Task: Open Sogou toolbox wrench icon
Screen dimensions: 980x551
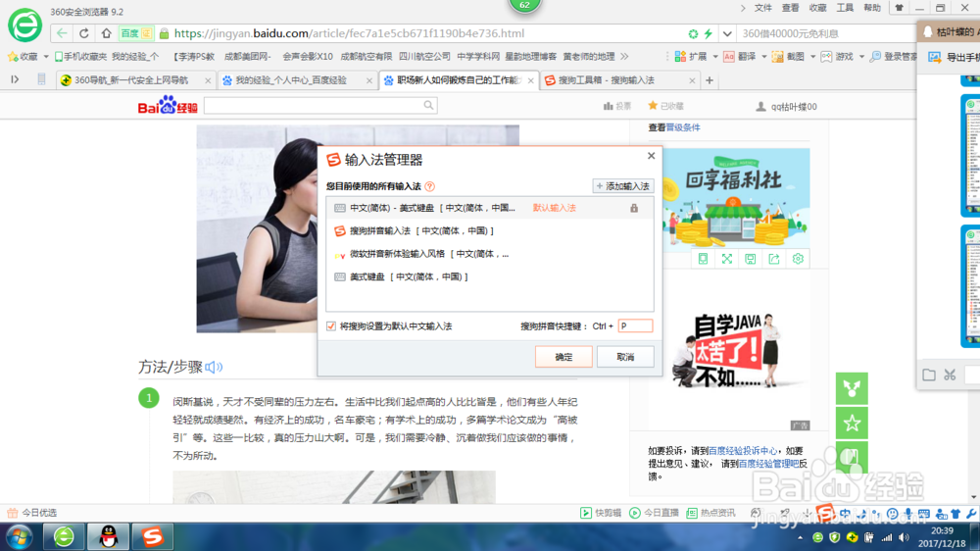Action: pos(971,514)
